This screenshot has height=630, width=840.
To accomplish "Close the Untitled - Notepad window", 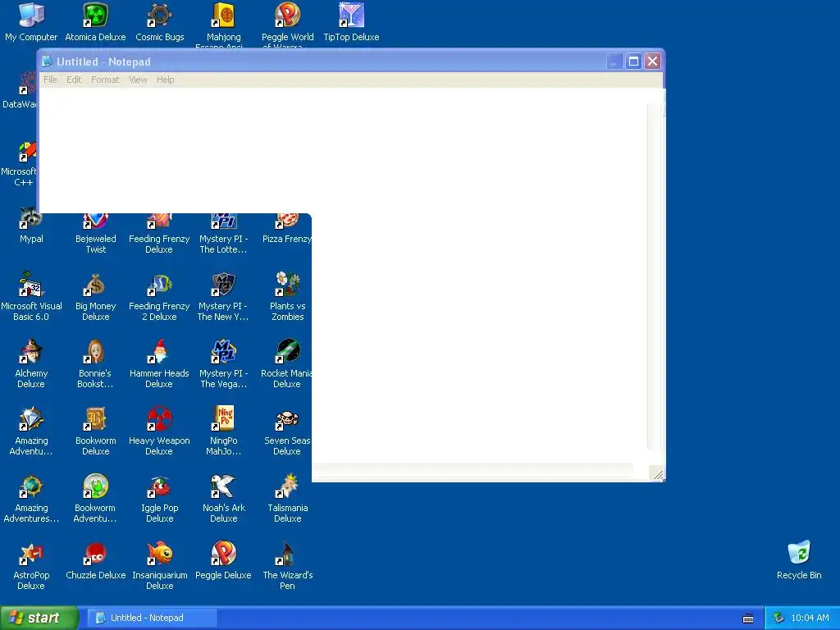I will 652,61.
